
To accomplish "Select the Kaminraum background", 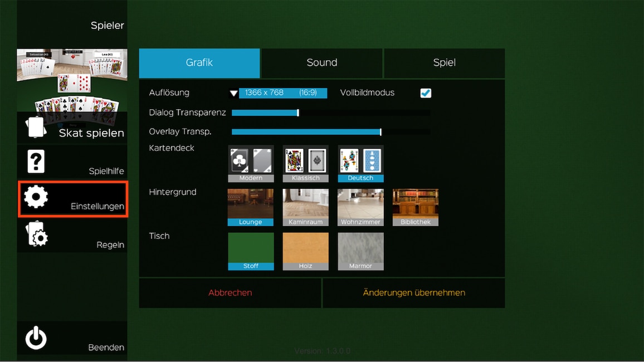I will click(x=306, y=207).
